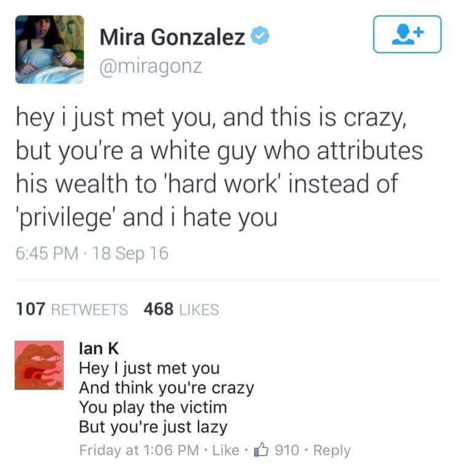
Task: Click the 18 Sep 16 date
Action: tap(131, 253)
